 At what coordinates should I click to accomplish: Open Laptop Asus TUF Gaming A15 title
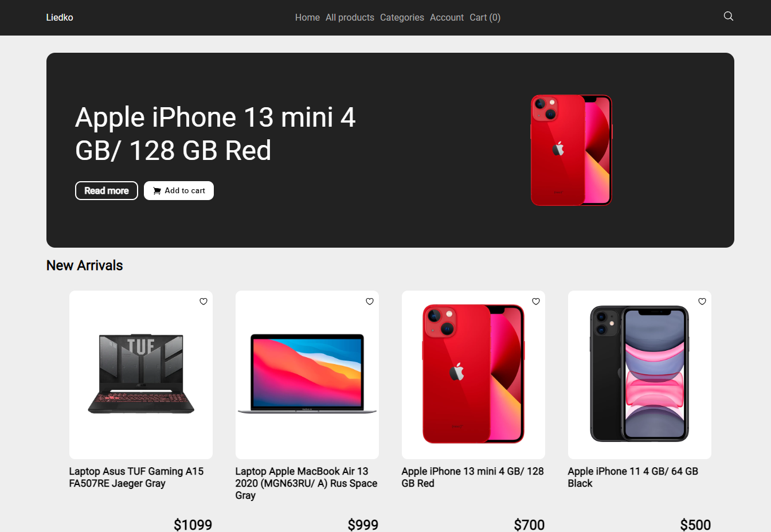136,478
